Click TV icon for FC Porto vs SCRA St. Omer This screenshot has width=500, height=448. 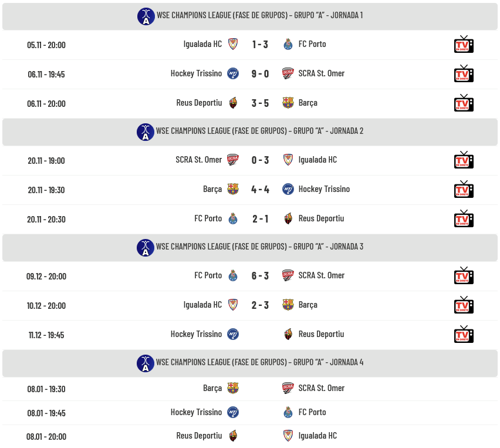tap(464, 276)
